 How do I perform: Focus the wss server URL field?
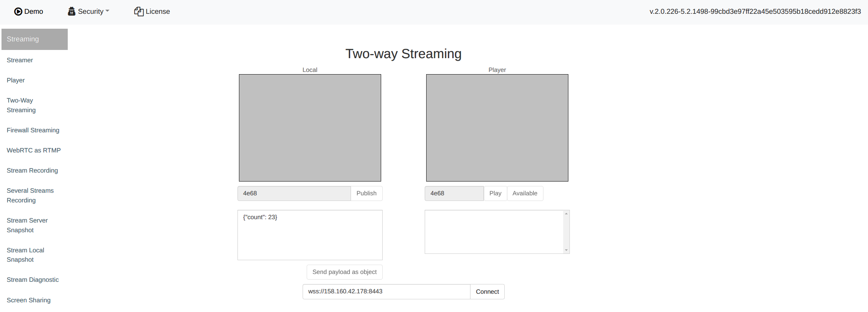pyautogui.click(x=386, y=291)
